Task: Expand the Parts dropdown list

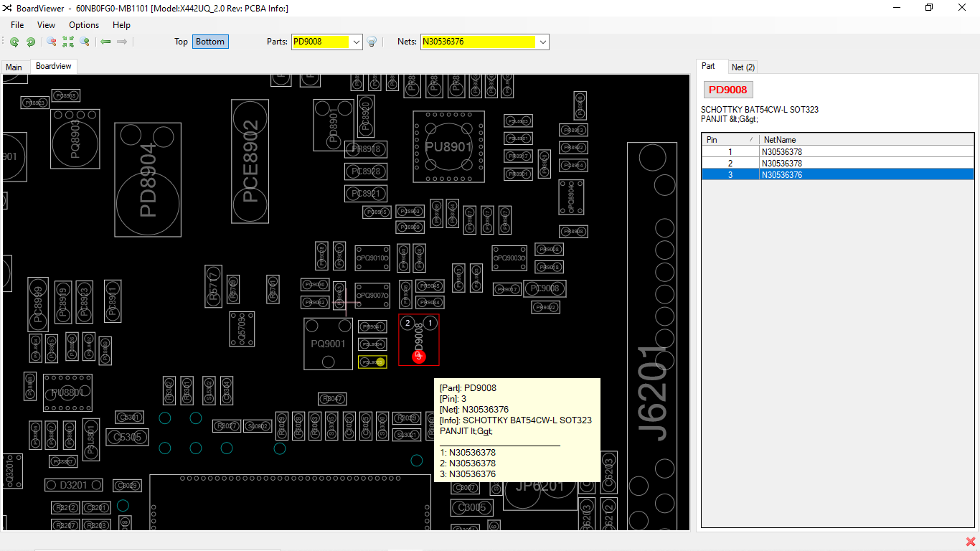Action: click(x=357, y=42)
